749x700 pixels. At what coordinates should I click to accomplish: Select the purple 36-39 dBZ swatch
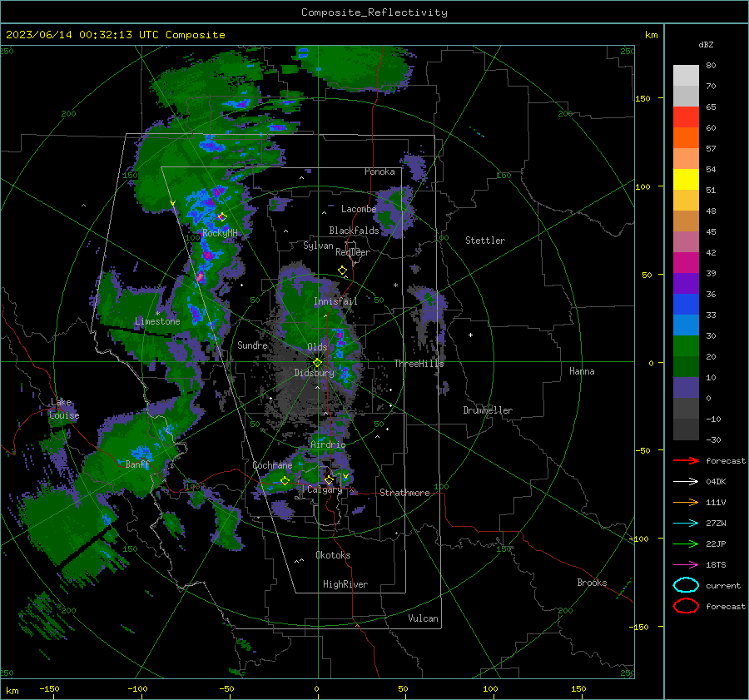click(x=686, y=284)
